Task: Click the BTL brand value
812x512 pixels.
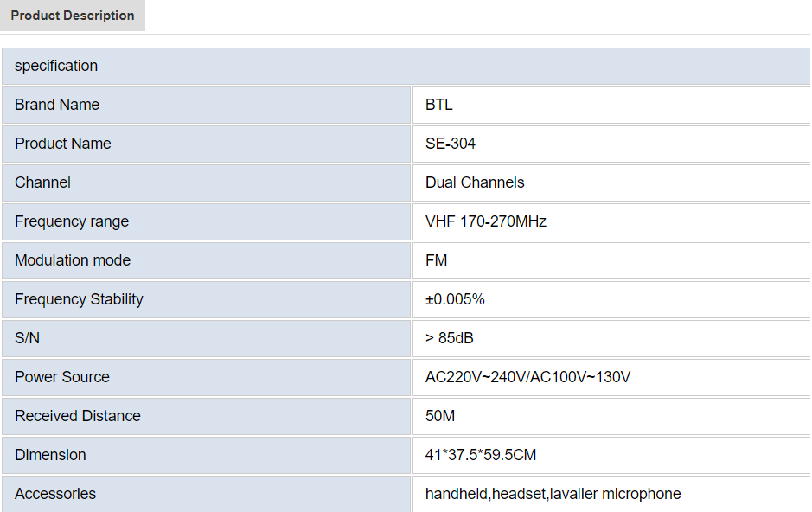Action: click(438, 105)
